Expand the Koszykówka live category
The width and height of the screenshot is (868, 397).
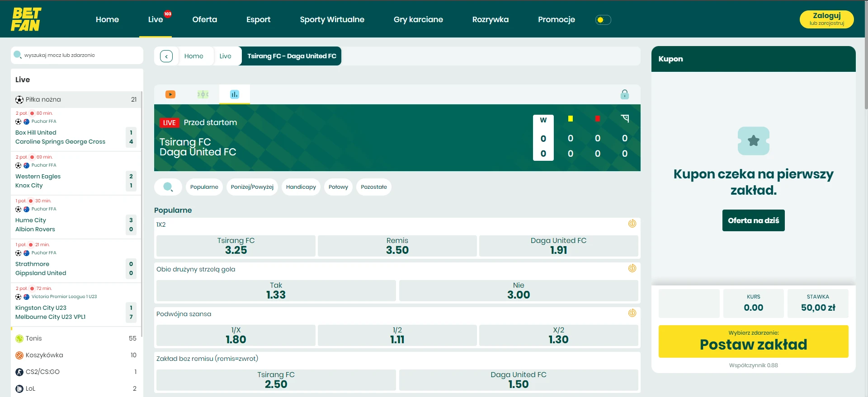[x=76, y=355]
